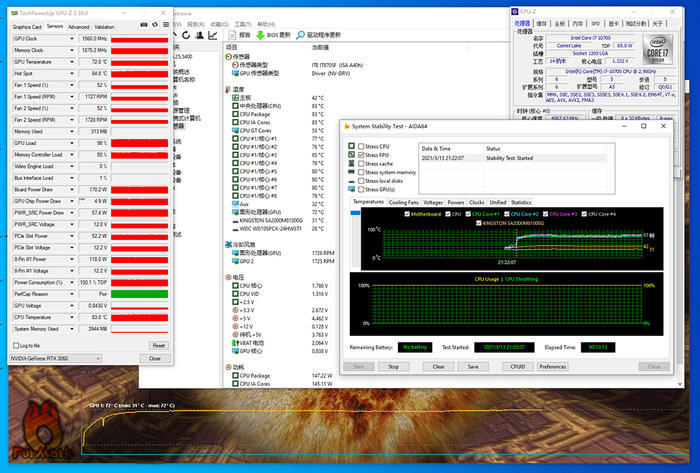Click the 主板 motherboard row icon
700x473 pixels.
point(235,98)
